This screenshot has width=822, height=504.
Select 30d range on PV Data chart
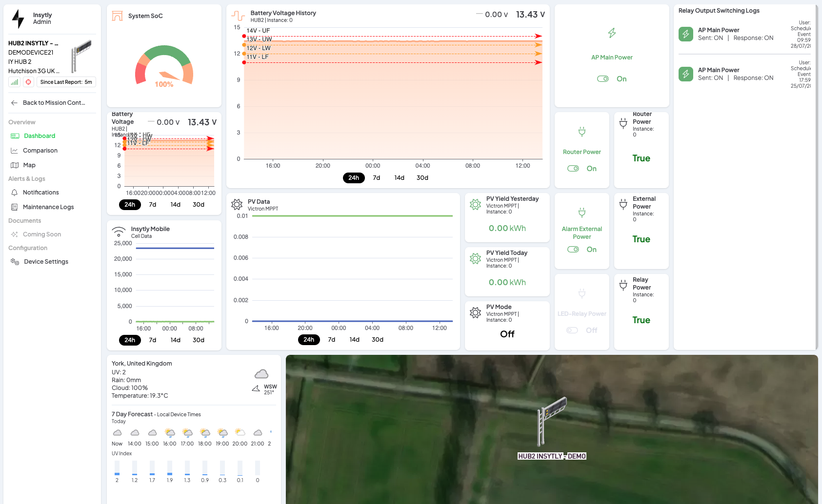tap(377, 340)
